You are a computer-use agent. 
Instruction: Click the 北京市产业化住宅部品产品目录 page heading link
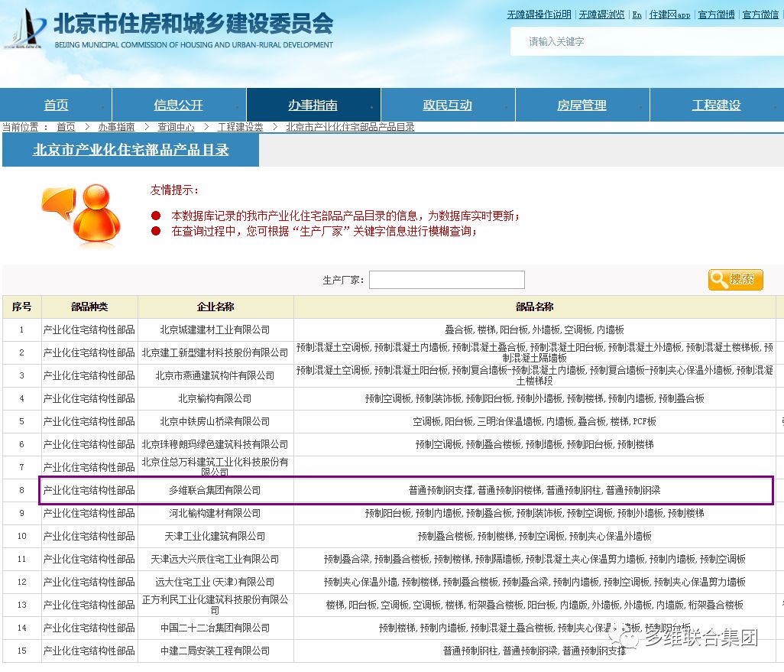pyautogui.click(x=131, y=150)
